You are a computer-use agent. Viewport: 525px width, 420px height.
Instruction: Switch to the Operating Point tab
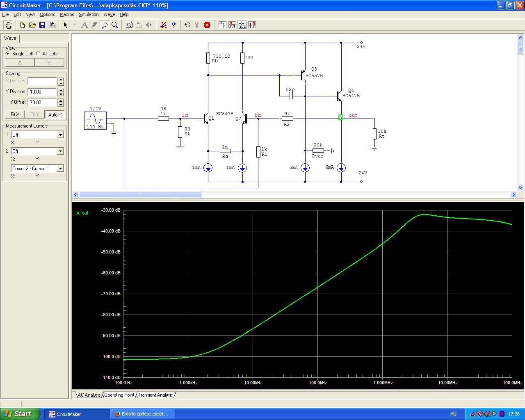pyautogui.click(x=119, y=395)
